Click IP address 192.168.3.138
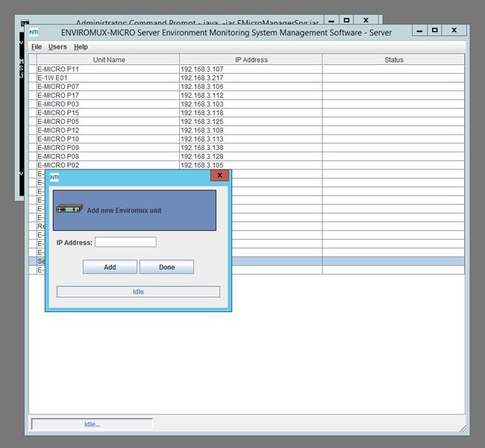 point(201,148)
